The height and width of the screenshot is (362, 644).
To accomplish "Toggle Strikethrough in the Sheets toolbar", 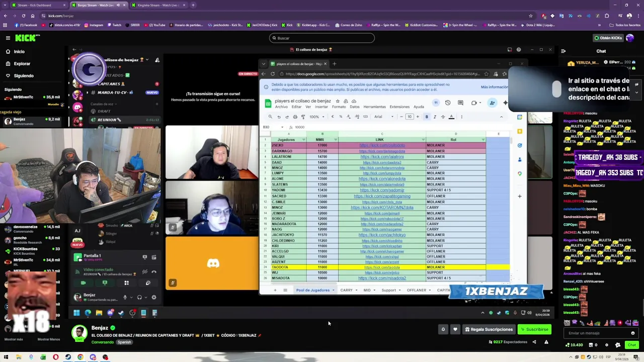I will coord(443,117).
